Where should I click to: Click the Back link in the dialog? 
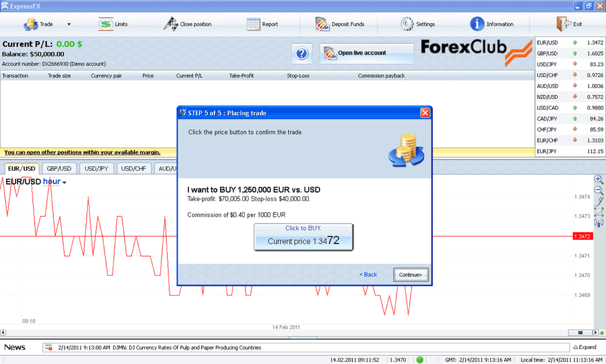pyautogui.click(x=369, y=275)
